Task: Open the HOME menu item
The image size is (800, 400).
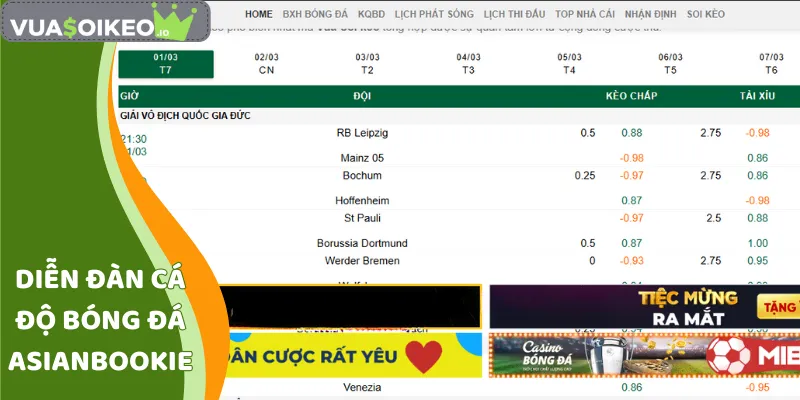Action: (258, 15)
